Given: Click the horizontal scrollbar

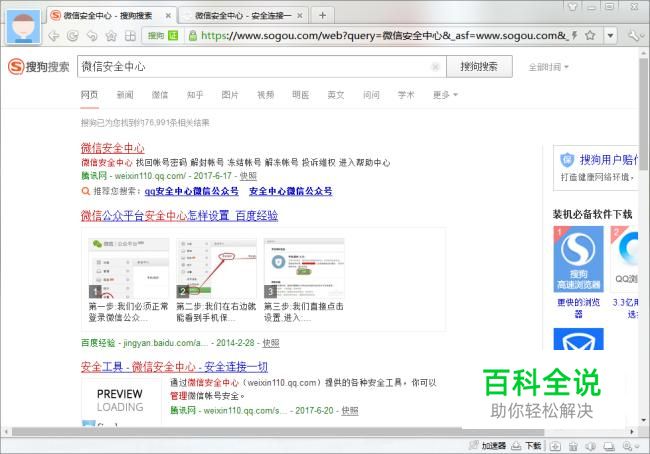Looking at the screenshot, I should point(278,432).
